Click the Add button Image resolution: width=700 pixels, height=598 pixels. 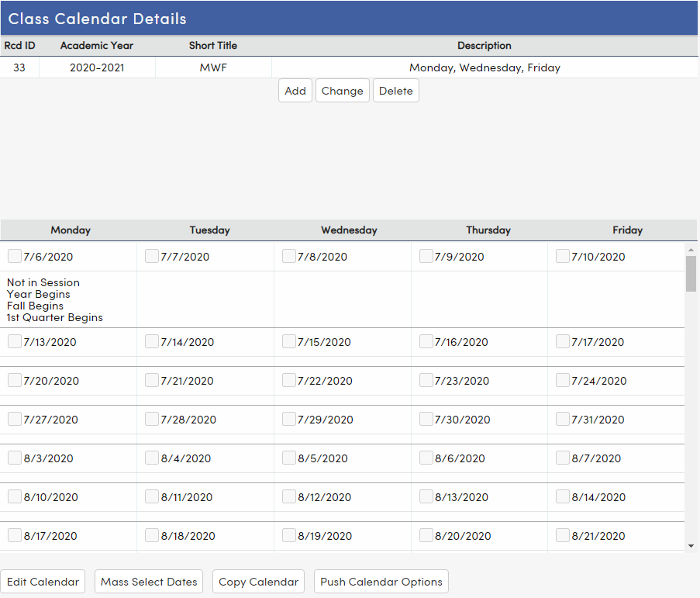[x=295, y=90]
